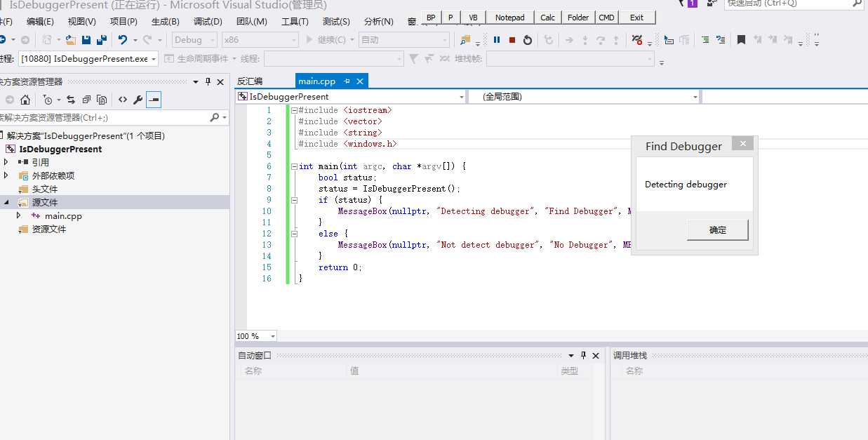Click the pending changes filter clock icon
Screen dimensions: 868x440
tap(47, 100)
